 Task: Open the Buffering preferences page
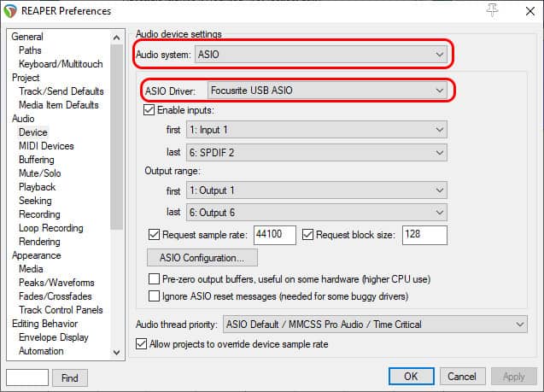point(37,160)
